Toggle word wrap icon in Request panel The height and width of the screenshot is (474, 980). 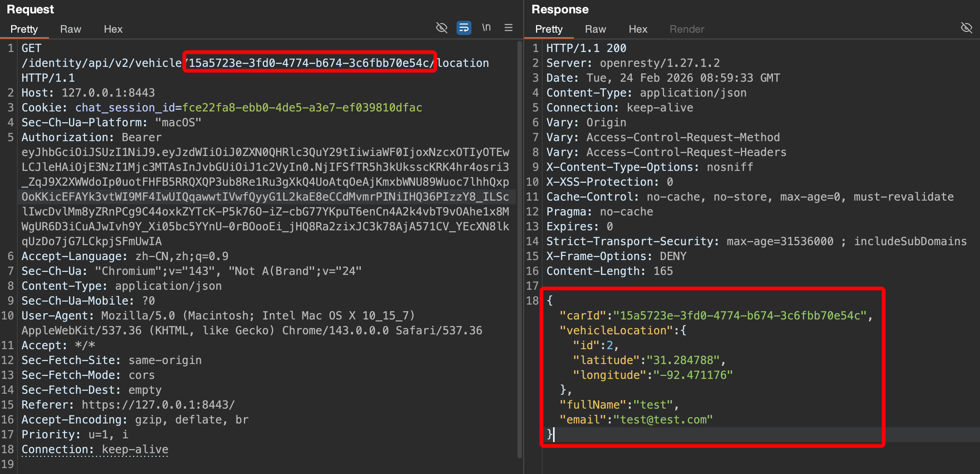coord(463,28)
